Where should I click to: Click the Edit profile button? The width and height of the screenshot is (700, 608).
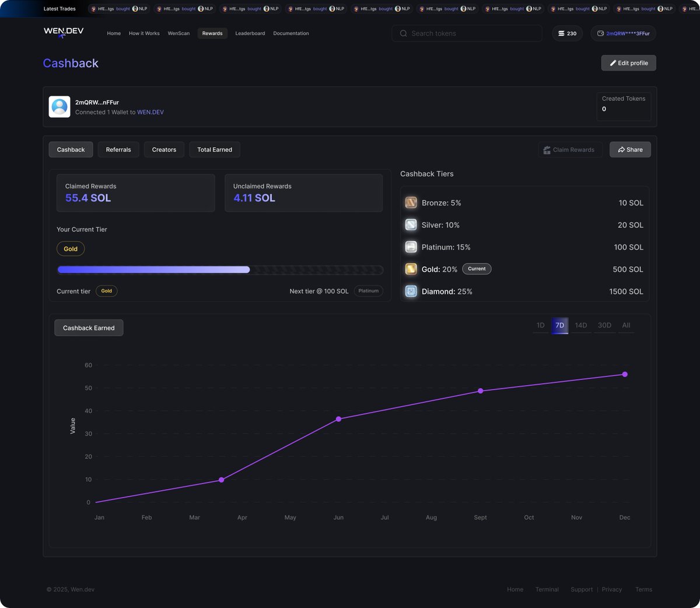[628, 62]
